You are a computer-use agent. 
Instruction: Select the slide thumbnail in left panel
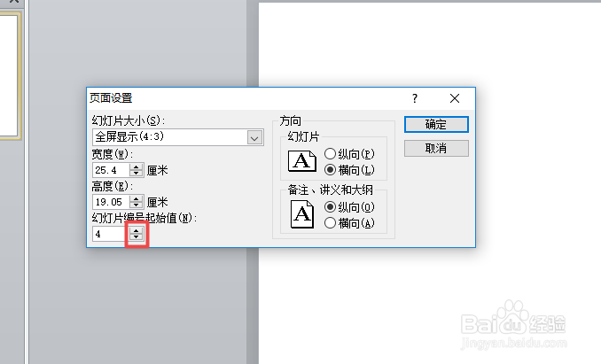point(9,76)
